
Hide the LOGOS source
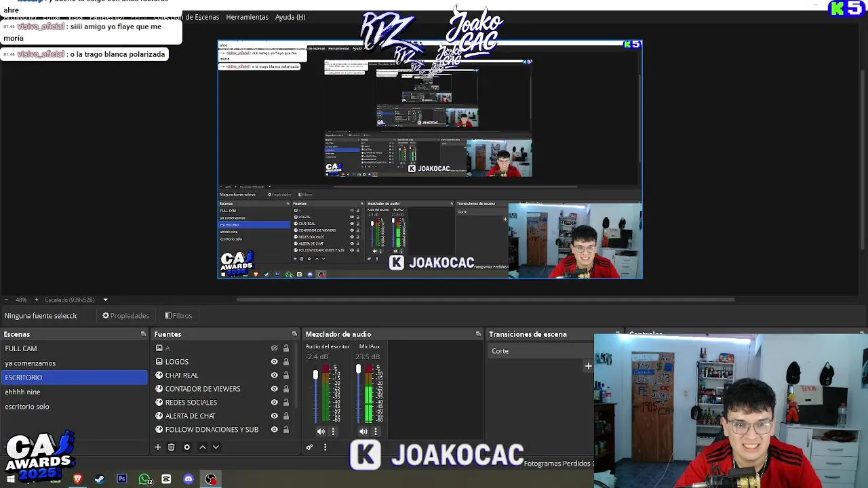(x=274, y=362)
